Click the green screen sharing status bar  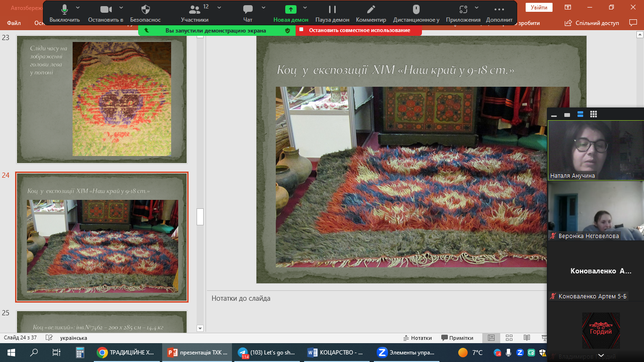[217, 30]
